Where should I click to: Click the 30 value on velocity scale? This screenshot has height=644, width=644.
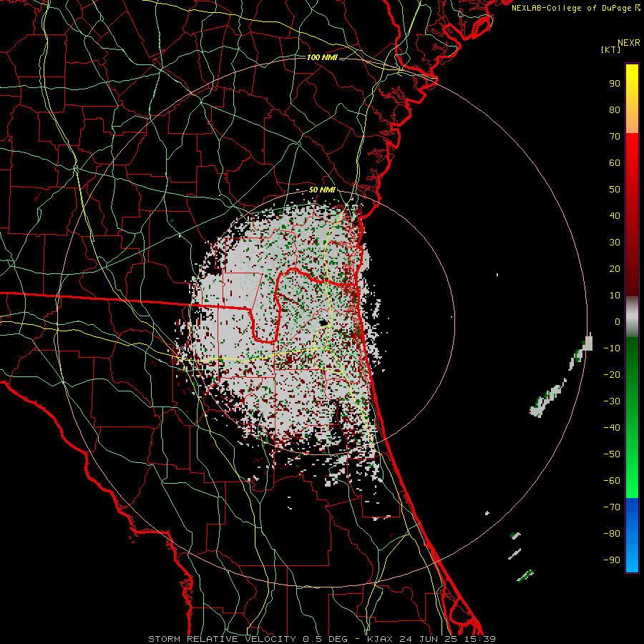615,243
